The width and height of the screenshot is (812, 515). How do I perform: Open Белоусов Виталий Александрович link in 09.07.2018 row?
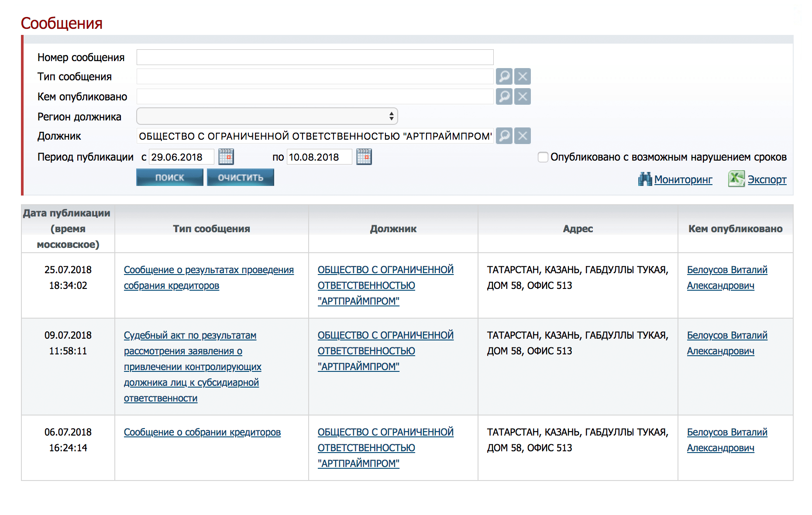(x=727, y=343)
